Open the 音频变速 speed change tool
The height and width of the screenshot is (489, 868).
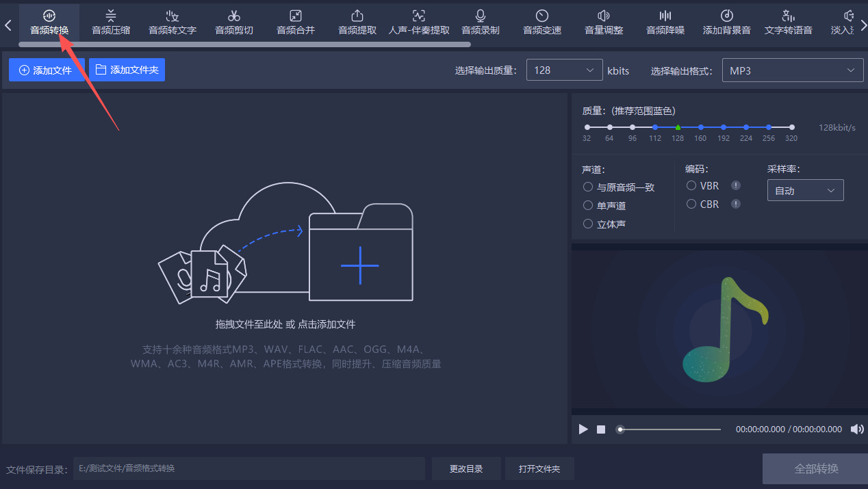click(542, 21)
